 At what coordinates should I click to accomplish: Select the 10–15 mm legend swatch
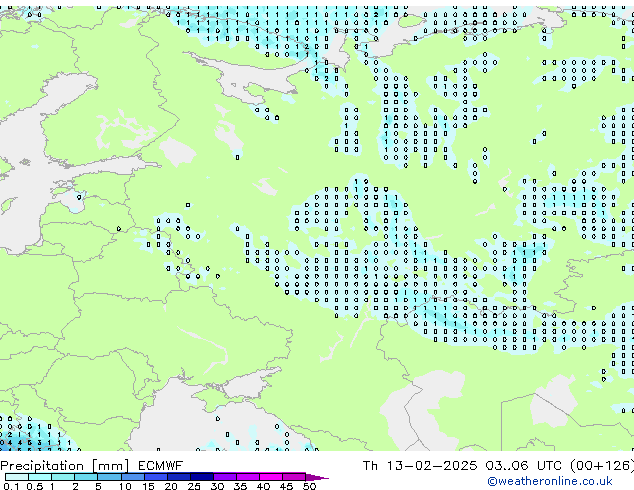132,477
